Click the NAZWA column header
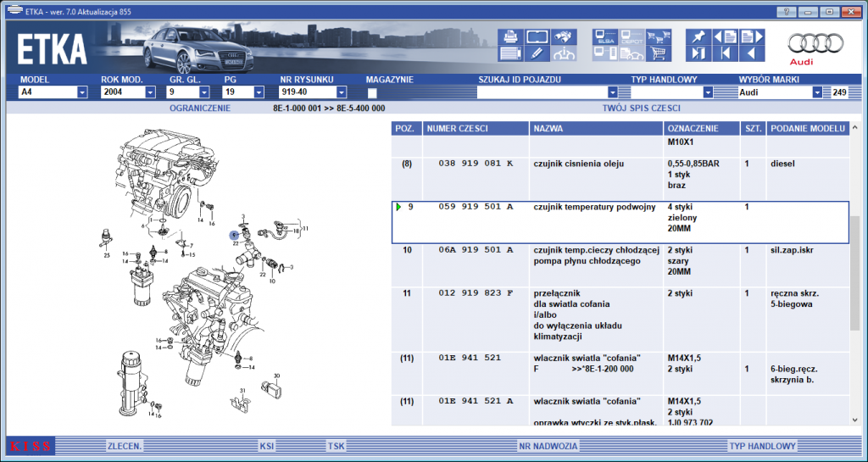Image resolution: width=868 pixels, height=462 pixels. coord(596,128)
